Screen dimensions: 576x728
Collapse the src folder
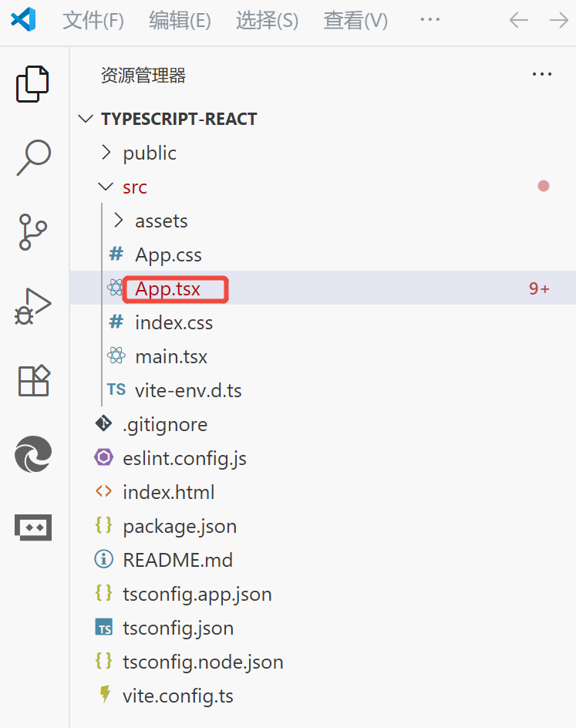(x=134, y=187)
